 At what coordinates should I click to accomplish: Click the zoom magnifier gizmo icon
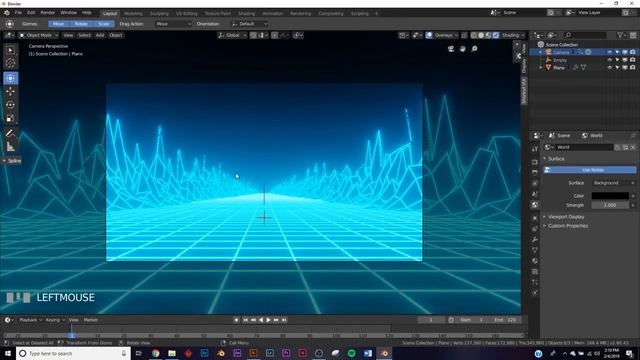point(474,49)
